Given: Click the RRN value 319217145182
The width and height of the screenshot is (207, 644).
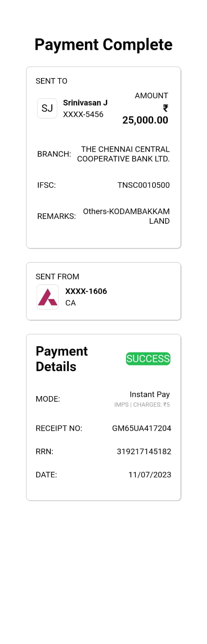Looking at the screenshot, I should (x=144, y=452).
